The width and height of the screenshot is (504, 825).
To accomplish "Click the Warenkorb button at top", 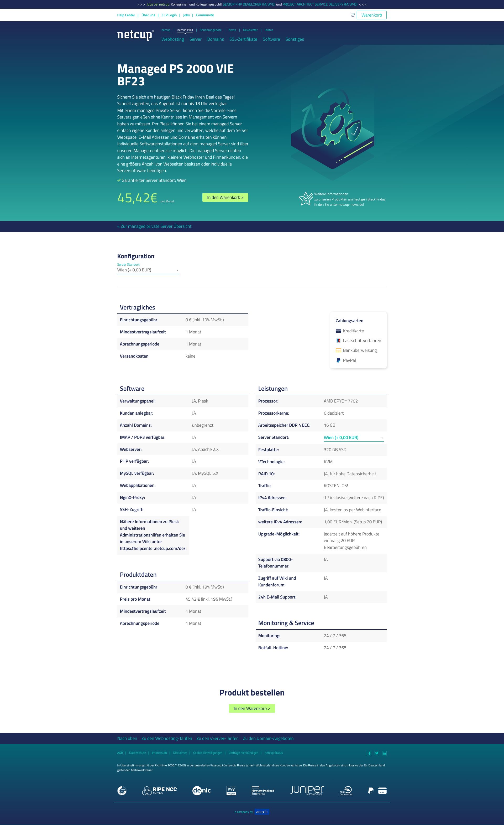I will (371, 15).
